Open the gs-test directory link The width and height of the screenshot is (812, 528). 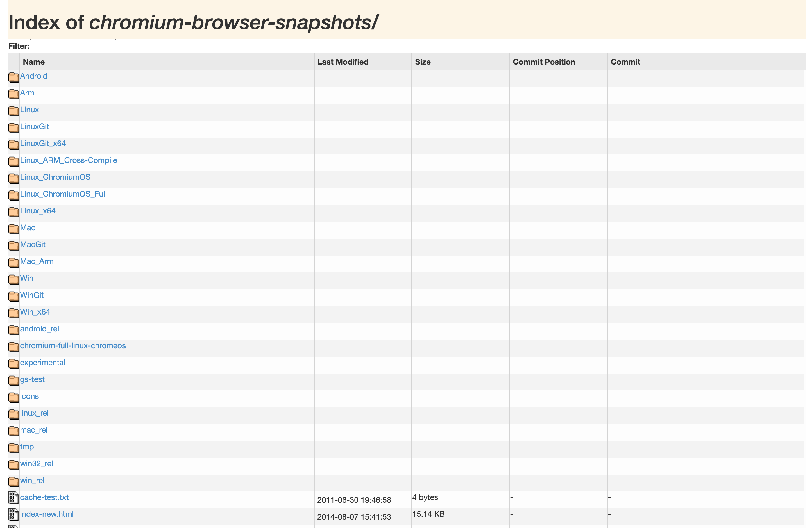tap(32, 379)
